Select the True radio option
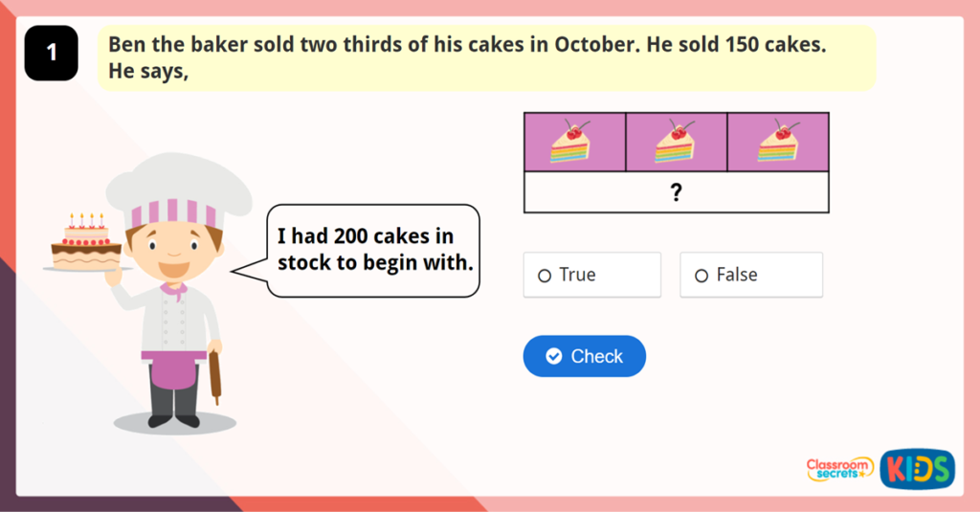The height and width of the screenshot is (512, 980). (591, 275)
